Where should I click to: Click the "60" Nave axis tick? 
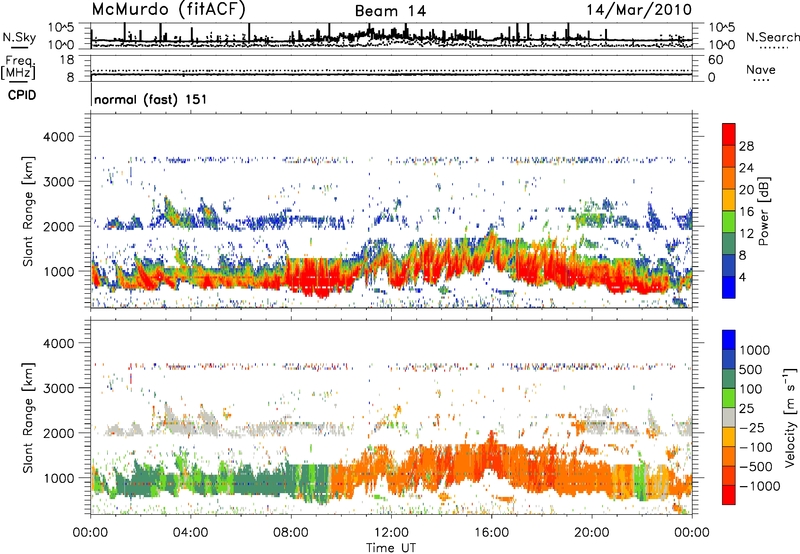[715, 60]
